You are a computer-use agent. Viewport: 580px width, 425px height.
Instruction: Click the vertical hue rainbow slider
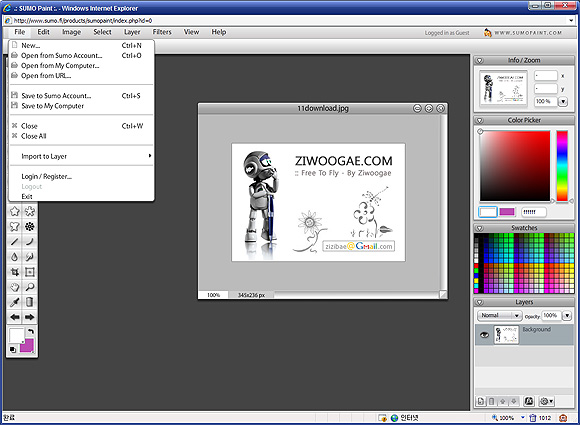[562, 166]
